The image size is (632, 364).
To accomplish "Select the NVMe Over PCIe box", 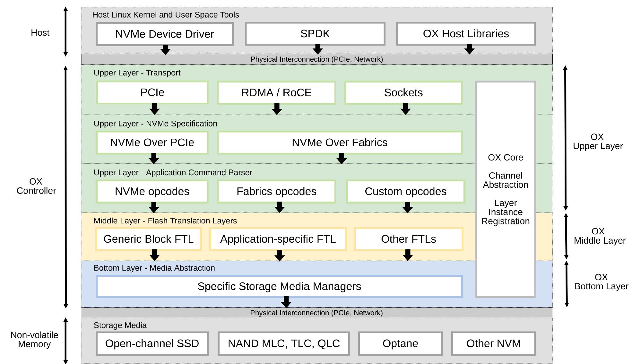I will pyautogui.click(x=152, y=143).
